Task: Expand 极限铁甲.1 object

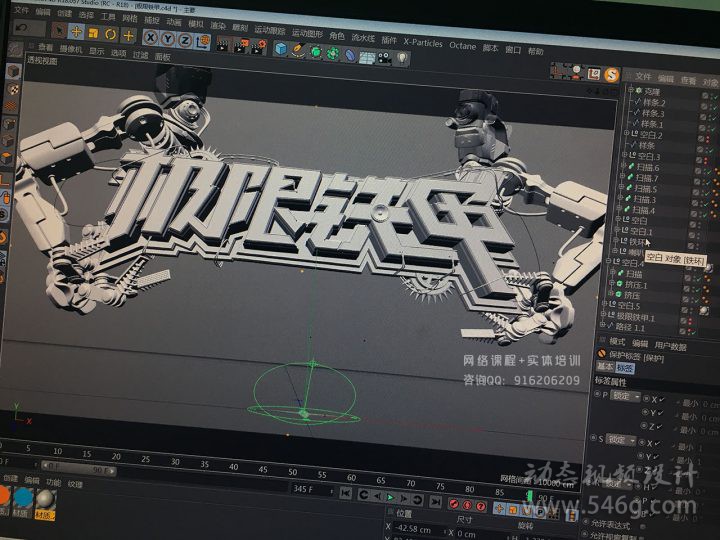Action: pyautogui.click(x=603, y=315)
